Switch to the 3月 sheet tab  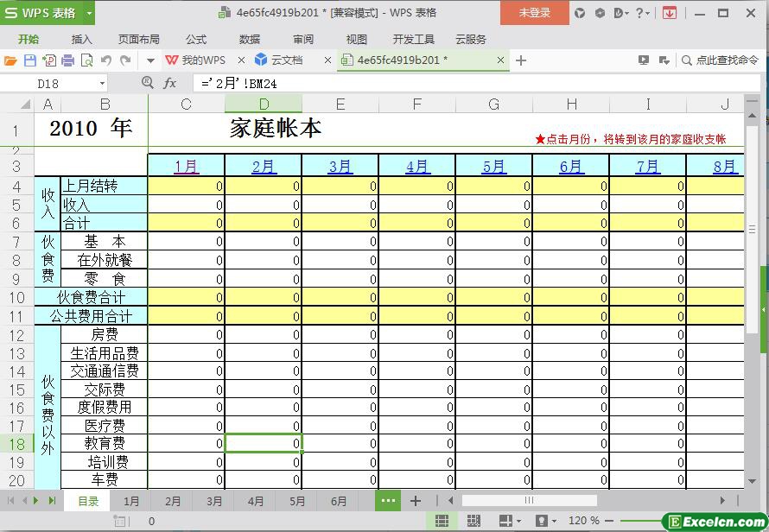(214, 501)
